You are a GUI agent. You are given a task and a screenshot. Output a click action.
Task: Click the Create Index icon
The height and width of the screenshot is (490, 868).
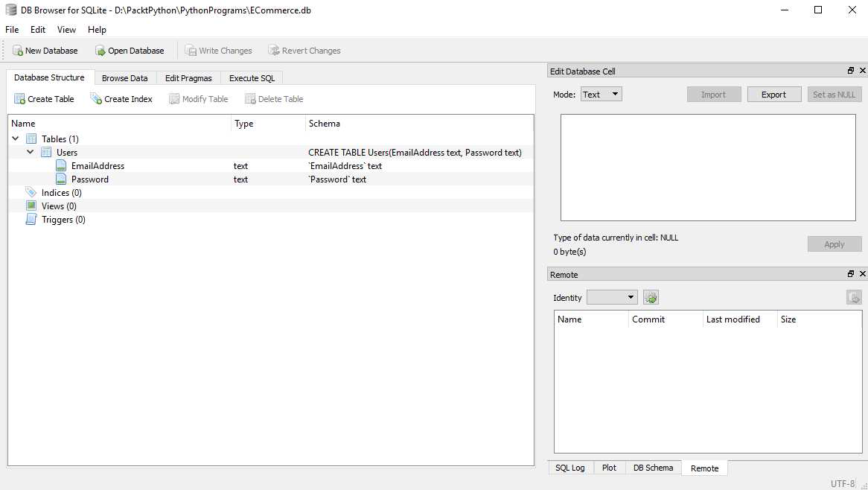(x=96, y=99)
